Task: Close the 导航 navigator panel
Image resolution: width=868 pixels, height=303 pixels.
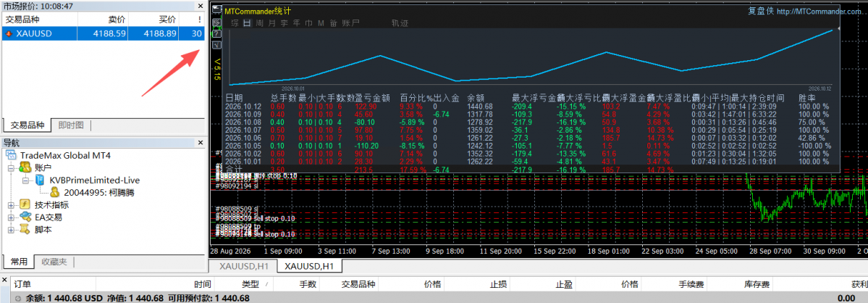Action: tap(201, 143)
